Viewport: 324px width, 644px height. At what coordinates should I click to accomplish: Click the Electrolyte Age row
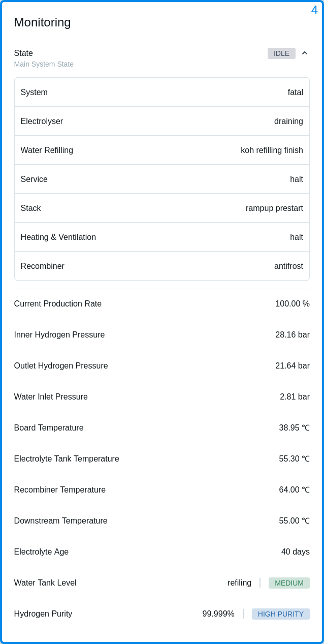(161, 552)
